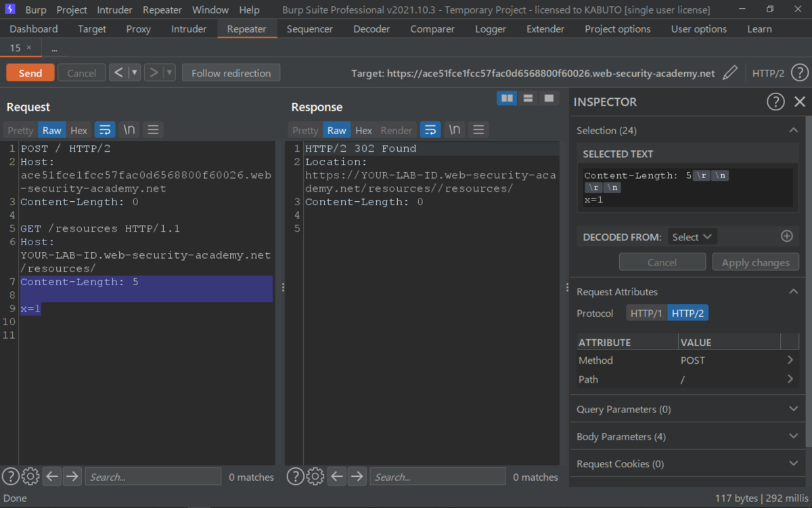
Task: Collapse the Selection (24) section
Action: tap(794, 130)
